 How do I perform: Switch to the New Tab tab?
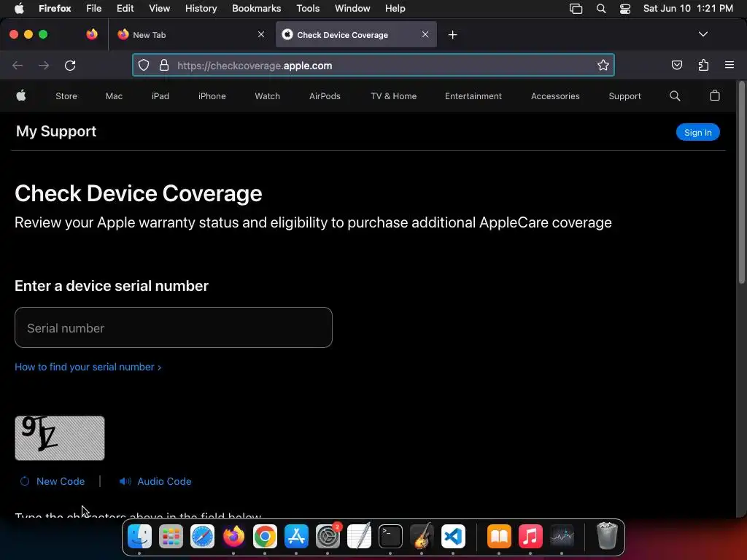pos(190,35)
